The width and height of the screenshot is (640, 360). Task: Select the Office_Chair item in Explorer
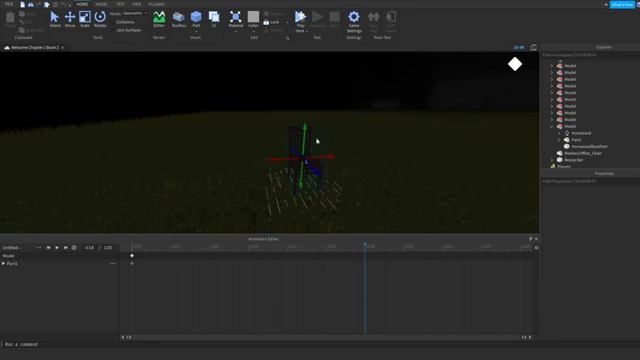coord(582,153)
